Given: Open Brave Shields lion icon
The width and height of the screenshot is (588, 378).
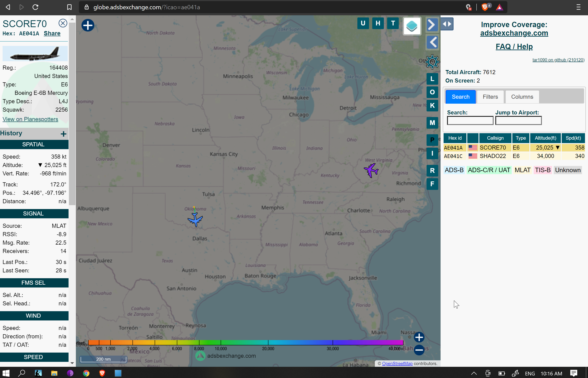Looking at the screenshot, I should pos(485,7).
